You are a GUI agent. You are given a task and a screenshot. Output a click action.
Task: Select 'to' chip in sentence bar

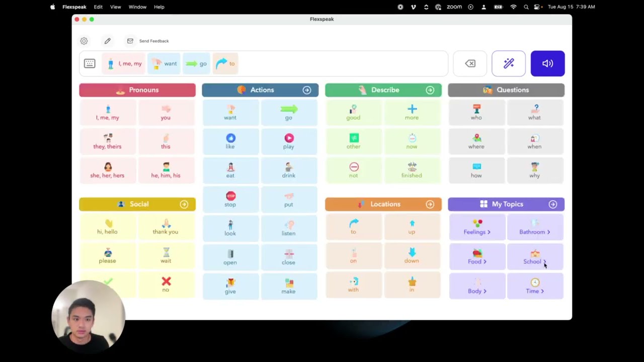click(225, 63)
